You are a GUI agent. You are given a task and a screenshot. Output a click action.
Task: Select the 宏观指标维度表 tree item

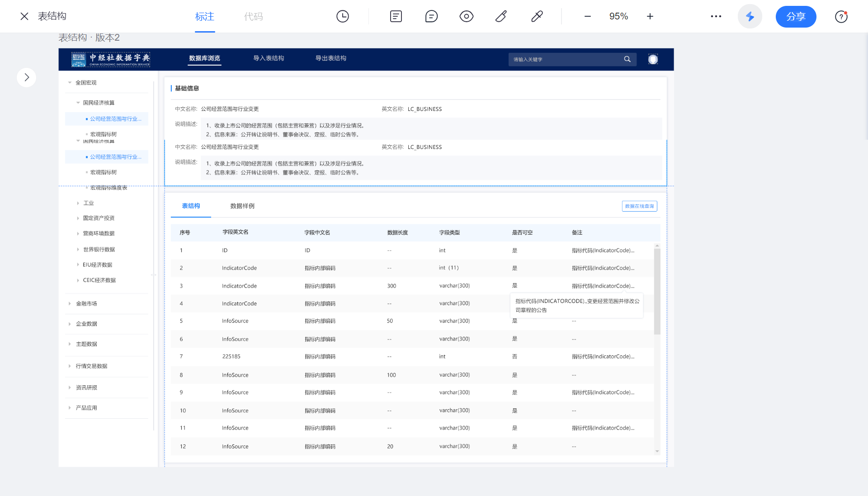(108, 188)
